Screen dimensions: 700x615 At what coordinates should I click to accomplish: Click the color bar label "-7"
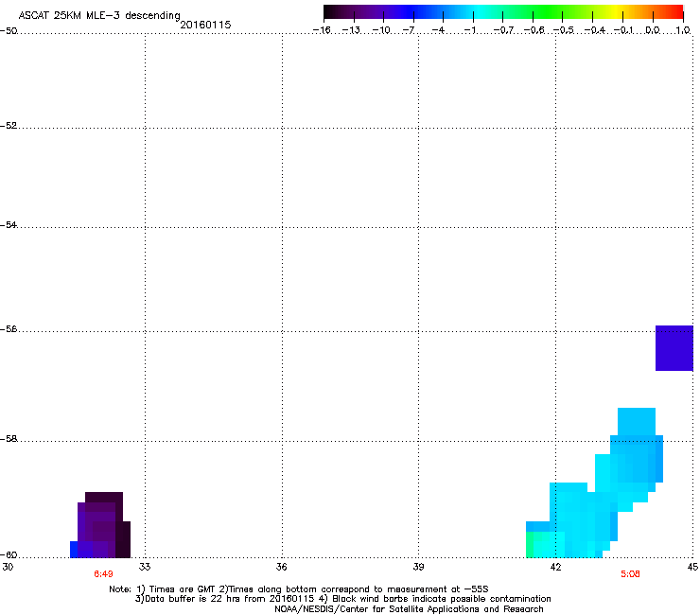point(409,30)
